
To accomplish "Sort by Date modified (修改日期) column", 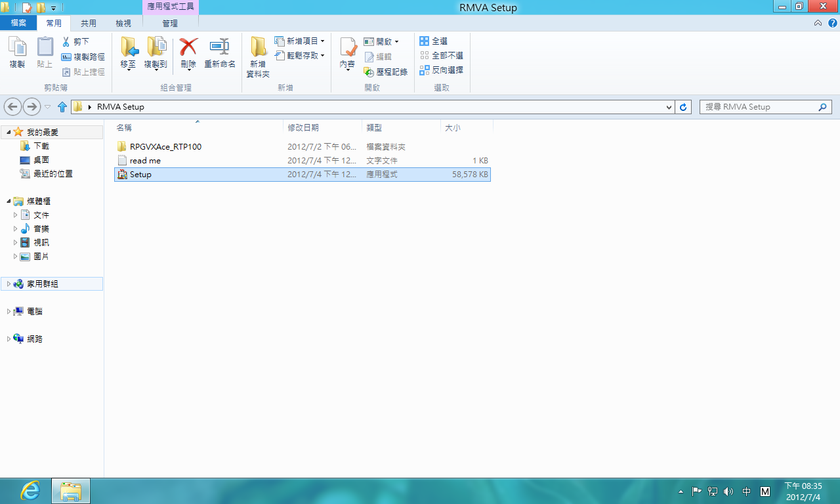I will 322,128.
